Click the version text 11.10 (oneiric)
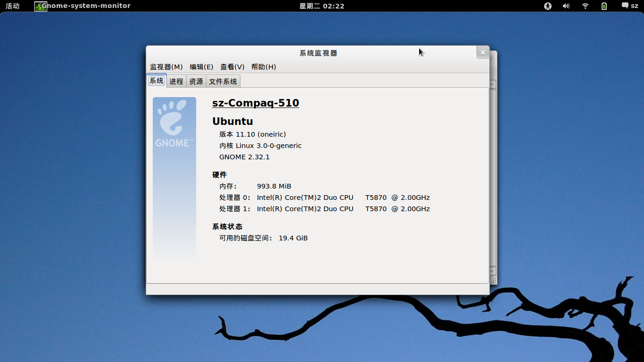 point(261,134)
